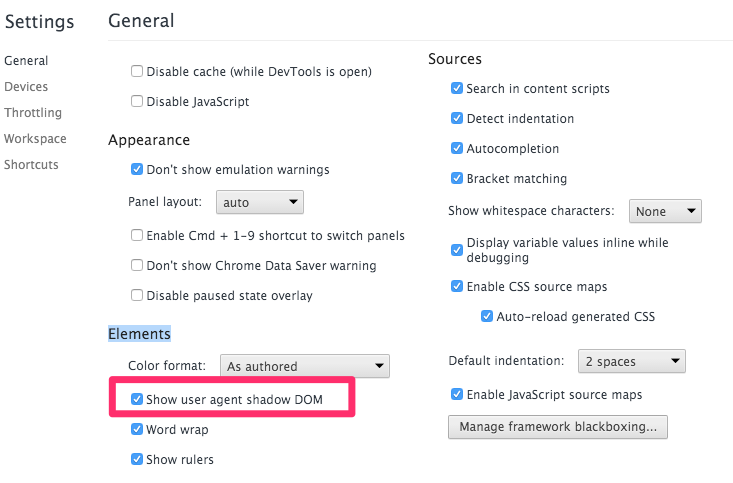This screenshot has height=483, width=733.
Task: Click Manage framework blackboxing button
Action: tap(557, 428)
